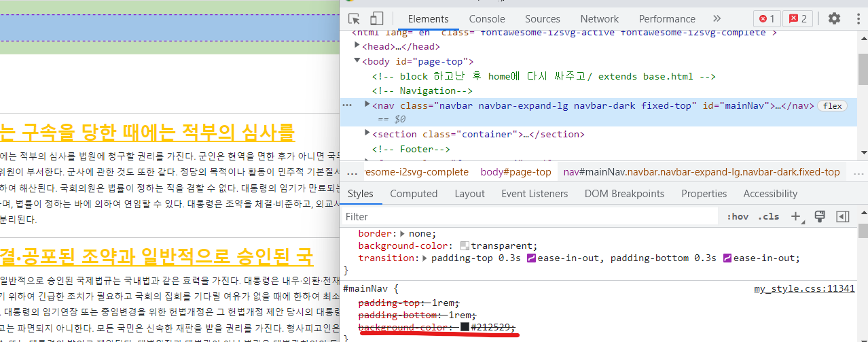Select body#page-top in the breadcrumb
868x342 pixels.
point(516,172)
